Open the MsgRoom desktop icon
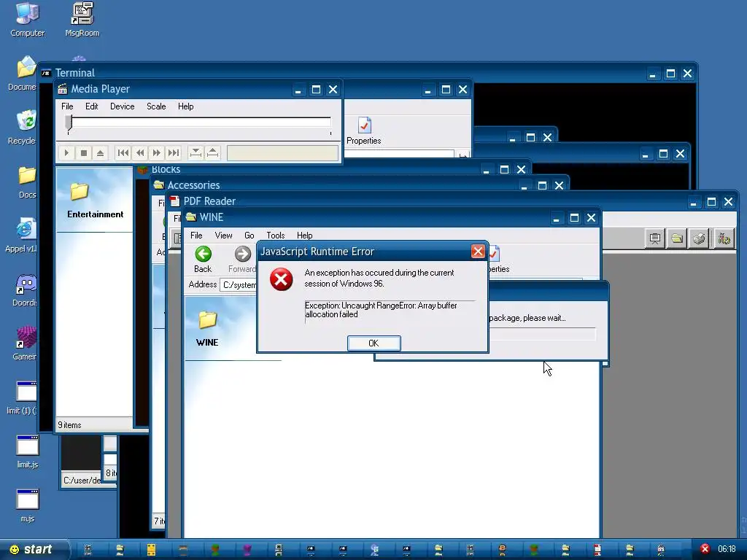Screen dimensions: 747x560 82,20
